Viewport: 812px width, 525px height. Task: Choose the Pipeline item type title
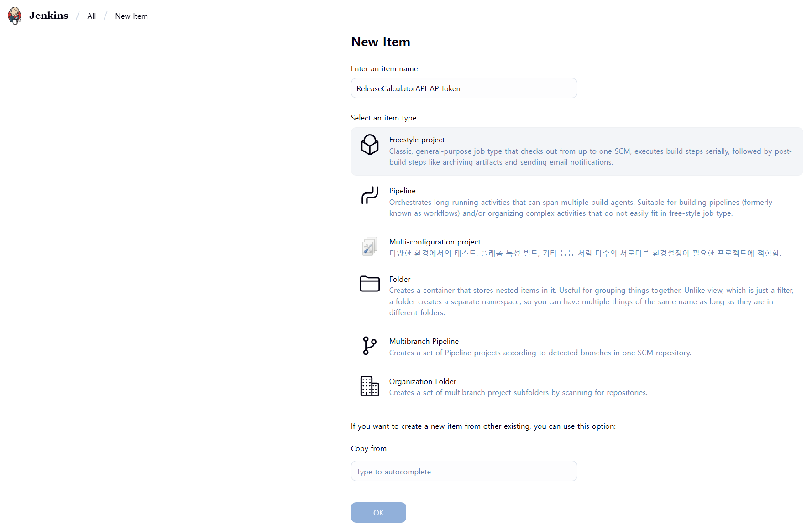403,191
